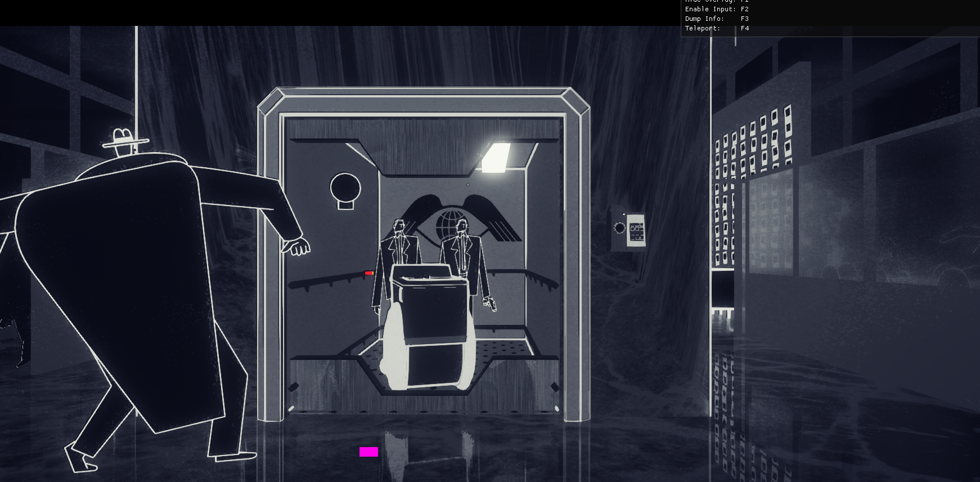
Task: Click the 'Dump Info: F3' overlay line
Action: point(717,19)
